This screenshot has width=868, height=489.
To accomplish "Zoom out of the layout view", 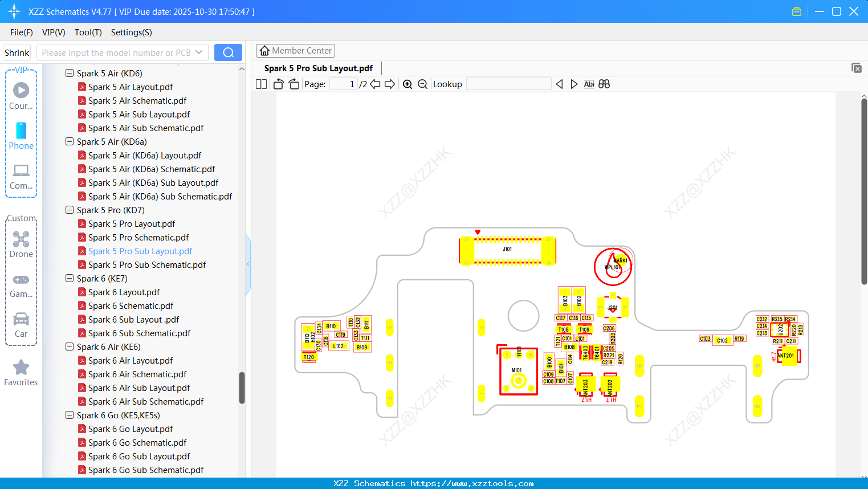I will point(422,84).
